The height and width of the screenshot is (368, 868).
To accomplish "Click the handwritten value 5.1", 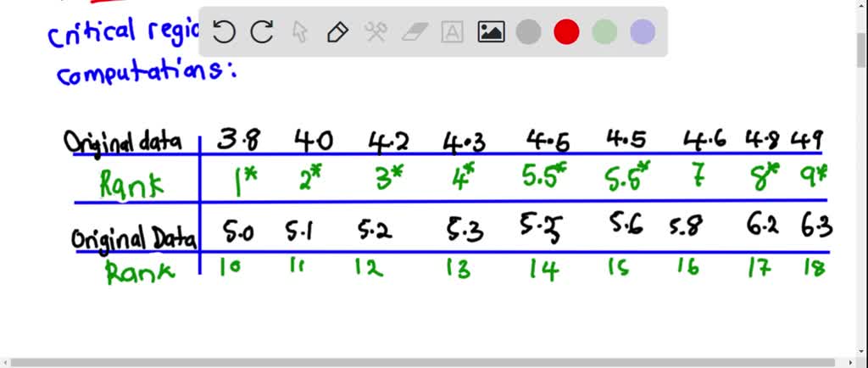I will 299,231.
